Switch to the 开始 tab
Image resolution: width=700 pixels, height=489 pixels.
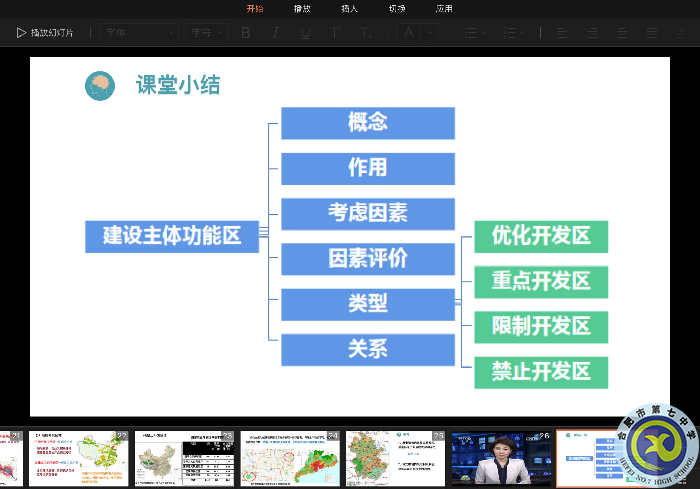pos(255,9)
